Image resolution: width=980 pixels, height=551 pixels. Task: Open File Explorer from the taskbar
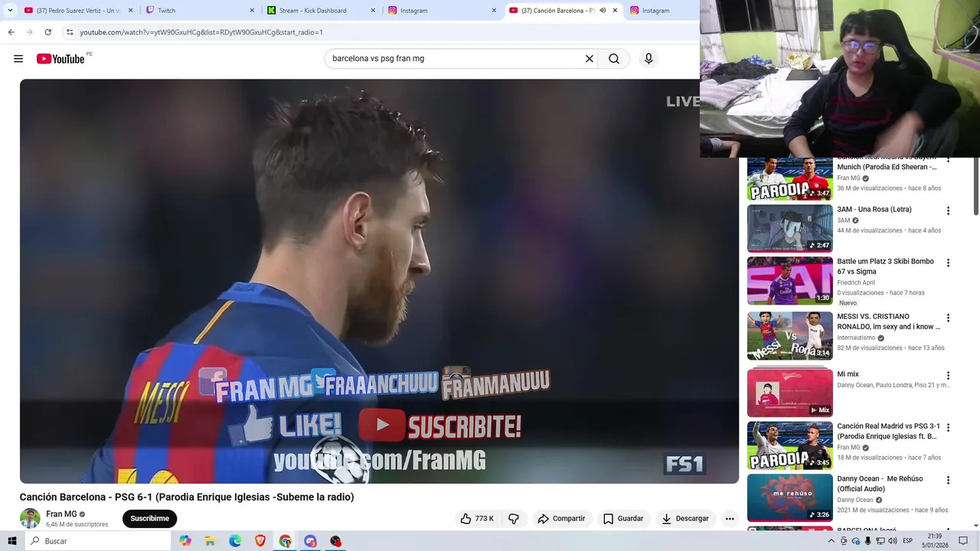tap(211, 541)
